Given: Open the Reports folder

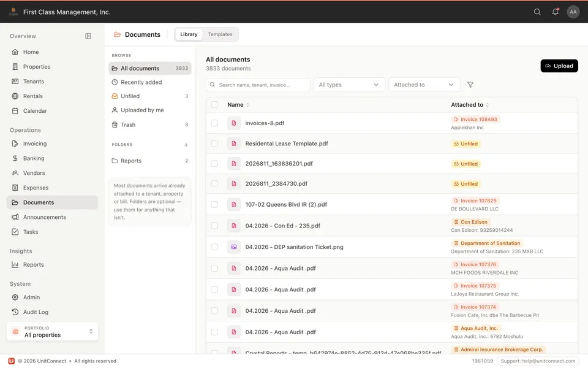Looking at the screenshot, I should click(x=150, y=161).
